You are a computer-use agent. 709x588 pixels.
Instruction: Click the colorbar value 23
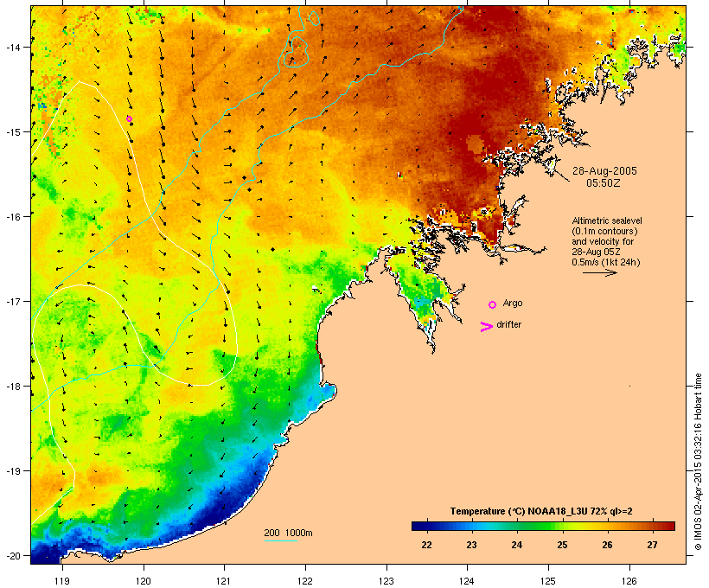click(x=471, y=545)
